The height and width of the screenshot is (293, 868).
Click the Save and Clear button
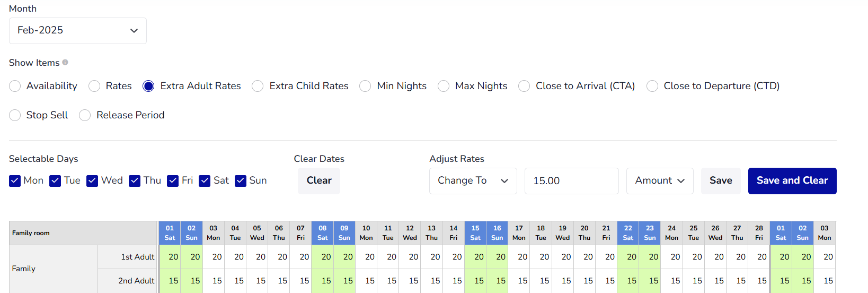click(x=792, y=181)
